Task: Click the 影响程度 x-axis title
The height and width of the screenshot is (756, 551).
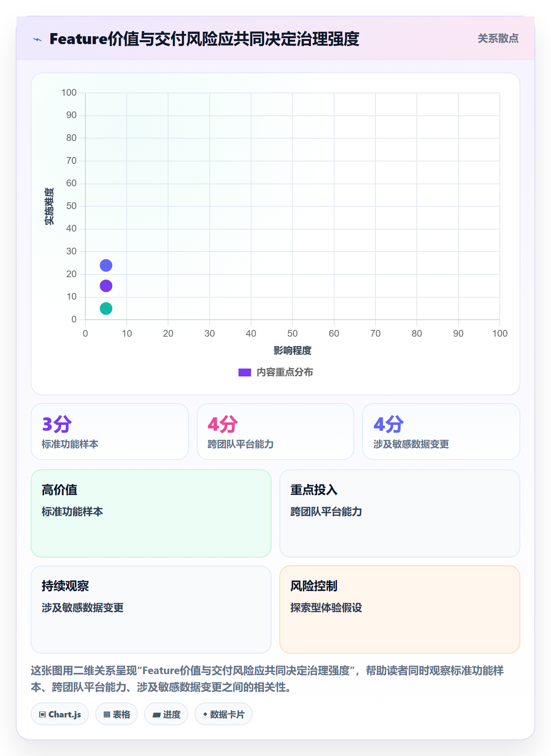Action: [292, 350]
